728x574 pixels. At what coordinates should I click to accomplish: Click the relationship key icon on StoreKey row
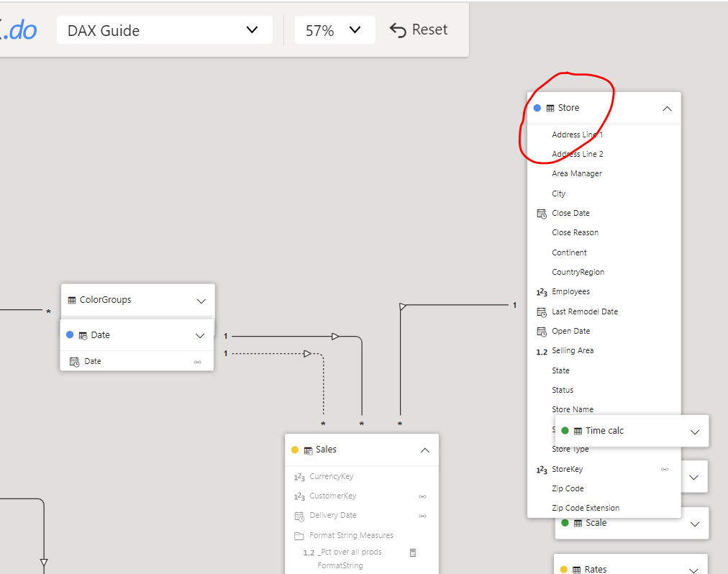pyautogui.click(x=665, y=470)
